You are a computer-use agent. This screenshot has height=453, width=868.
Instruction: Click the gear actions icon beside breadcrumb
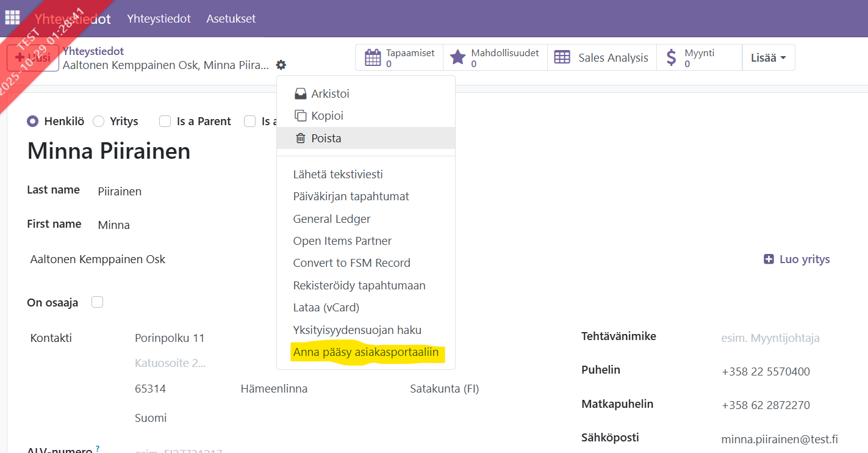click(281, 65)
